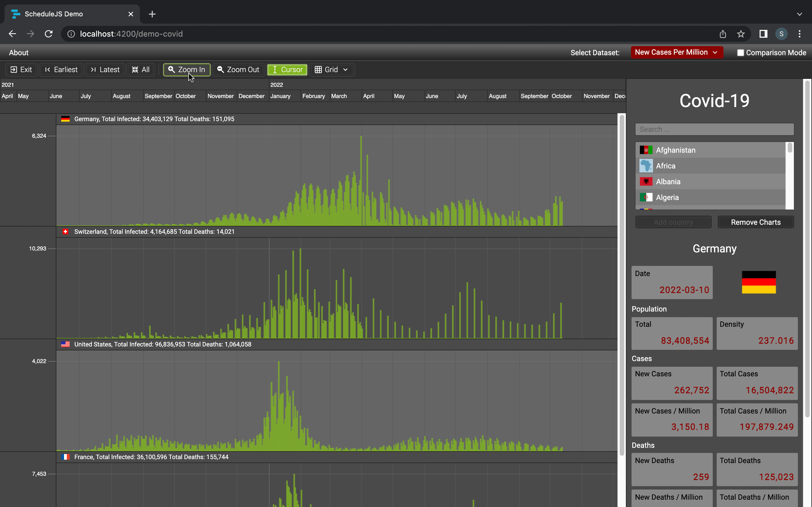Click the Zoom Out magnifier
Viewport: 812px width, 507px height.
(220, 69)
